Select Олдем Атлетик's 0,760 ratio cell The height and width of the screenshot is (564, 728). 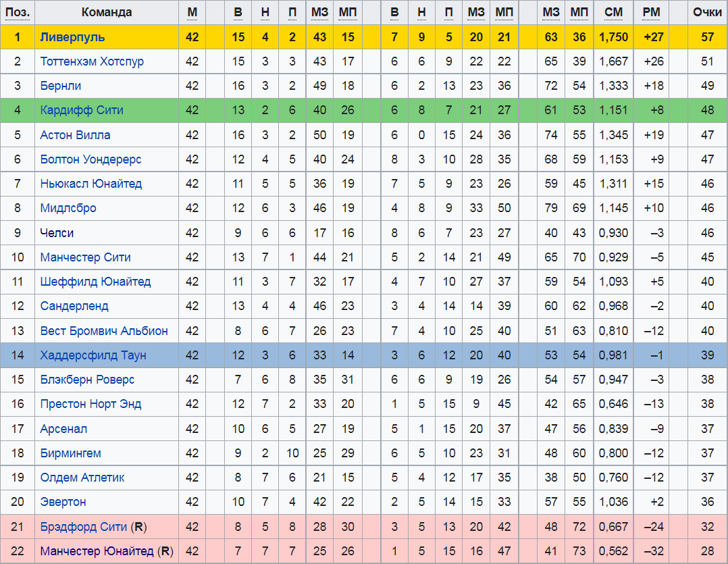(613, 477)
